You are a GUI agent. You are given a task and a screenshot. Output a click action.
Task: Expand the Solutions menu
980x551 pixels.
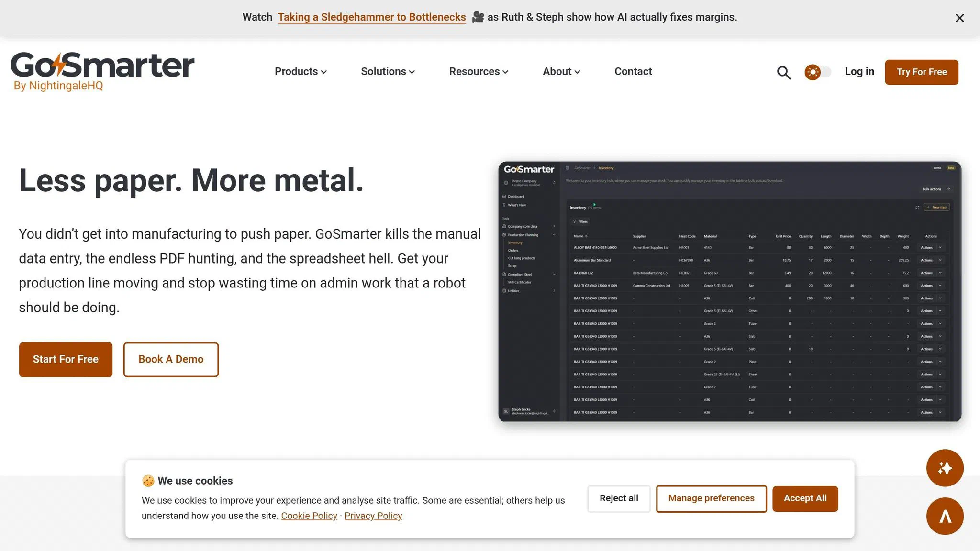[x=388, y=71]
